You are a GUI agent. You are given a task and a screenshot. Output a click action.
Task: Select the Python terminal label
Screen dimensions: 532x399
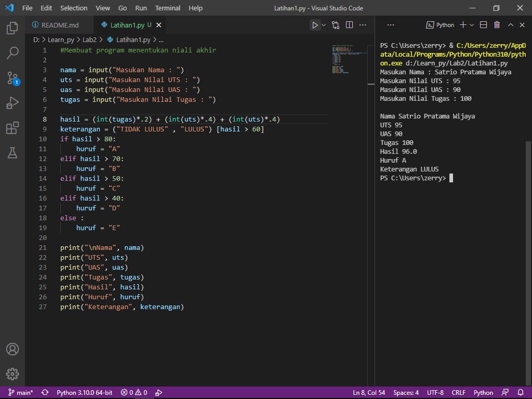pos(440,25)
